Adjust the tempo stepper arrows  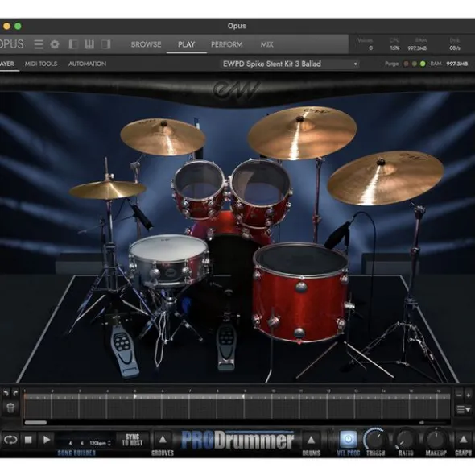tap(109, 443)
